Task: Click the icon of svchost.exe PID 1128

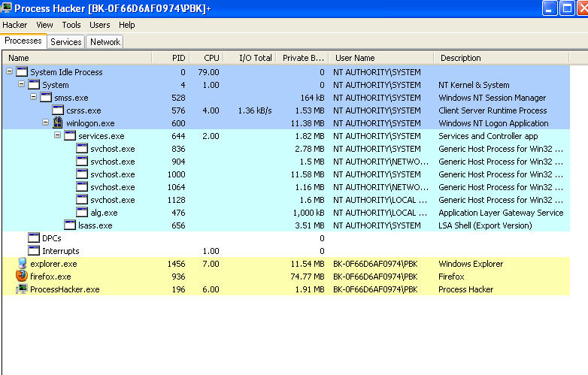Action: click(x=82, y=199)
